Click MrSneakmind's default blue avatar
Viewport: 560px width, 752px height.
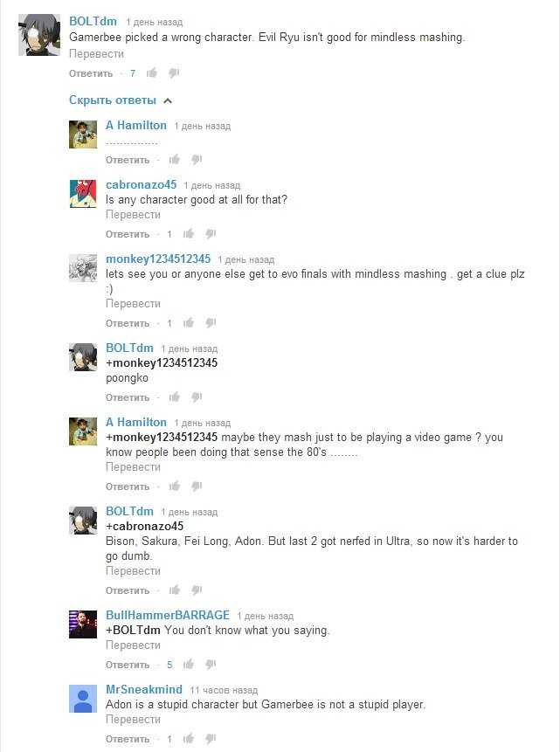click(83, 699)
